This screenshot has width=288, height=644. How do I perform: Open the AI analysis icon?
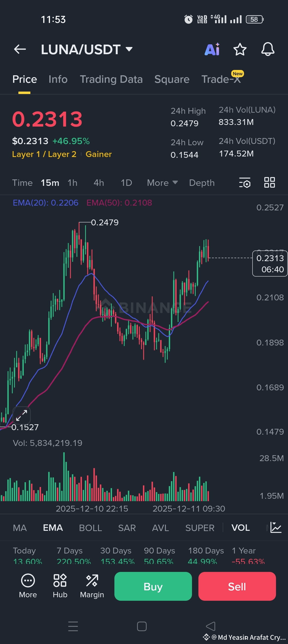(212, 49)
